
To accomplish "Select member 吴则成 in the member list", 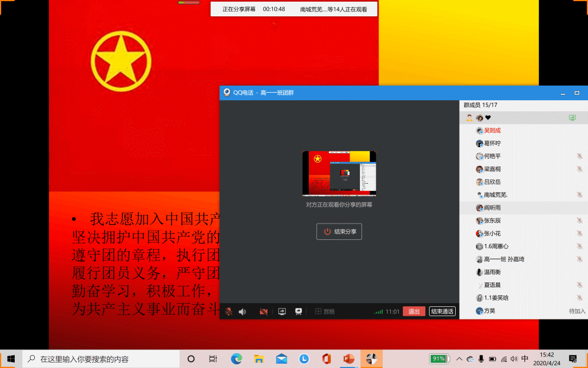I will click(492, 130).
